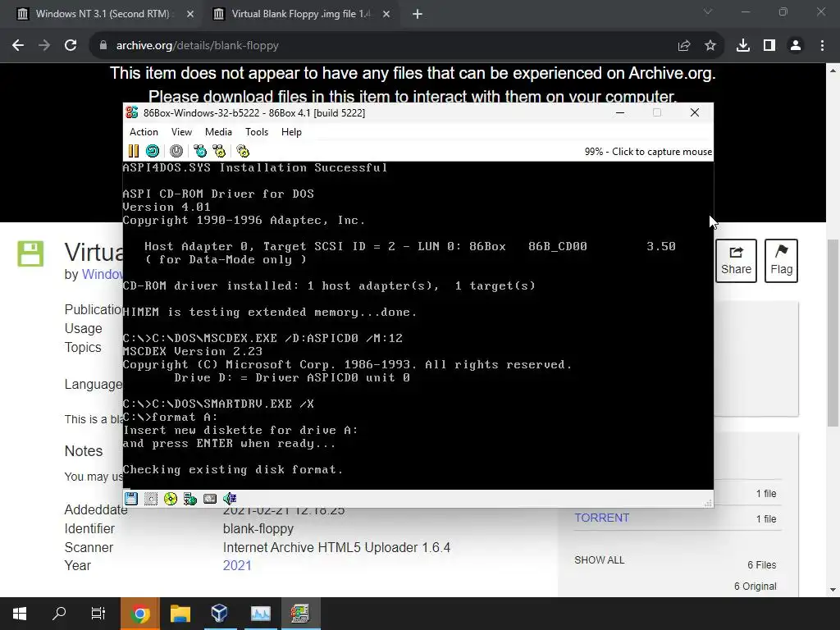Click '99% - Click to capture mouse' status text

[648, 152]
